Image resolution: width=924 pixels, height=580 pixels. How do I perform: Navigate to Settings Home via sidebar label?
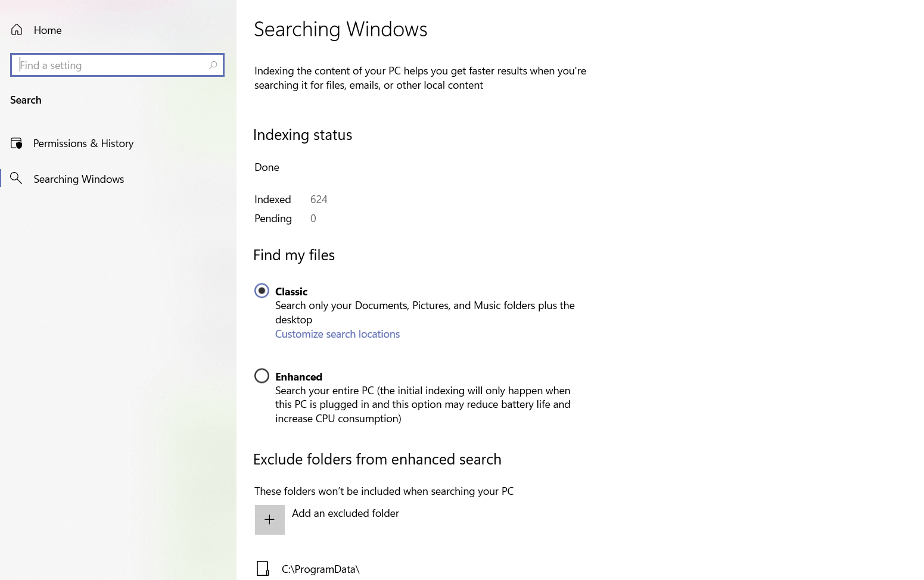[x=48, y=30]
